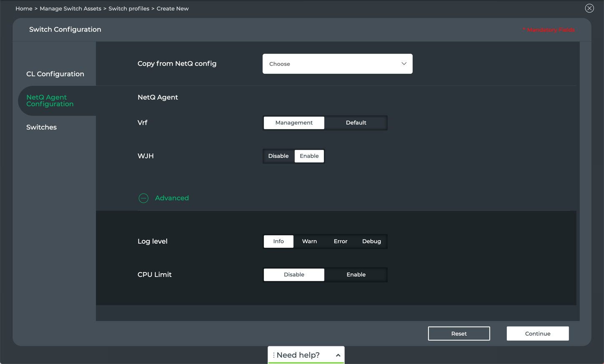Set CPU Limit to Disable
604x364 pixels.
click(x=294, y=275)
